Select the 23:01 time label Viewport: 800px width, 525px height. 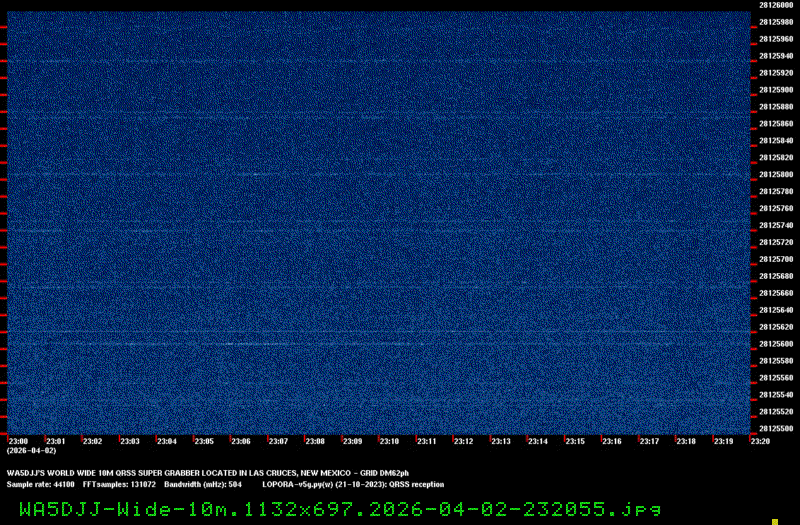coord(56,441)
